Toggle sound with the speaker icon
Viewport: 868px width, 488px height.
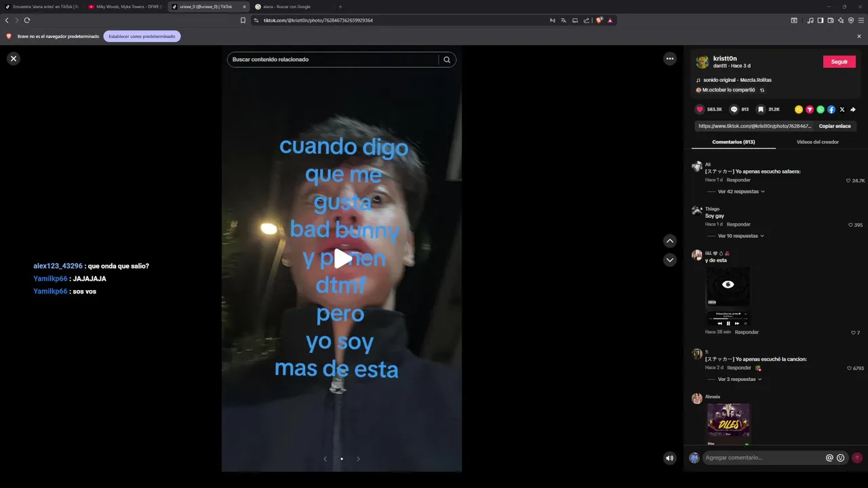670,458
